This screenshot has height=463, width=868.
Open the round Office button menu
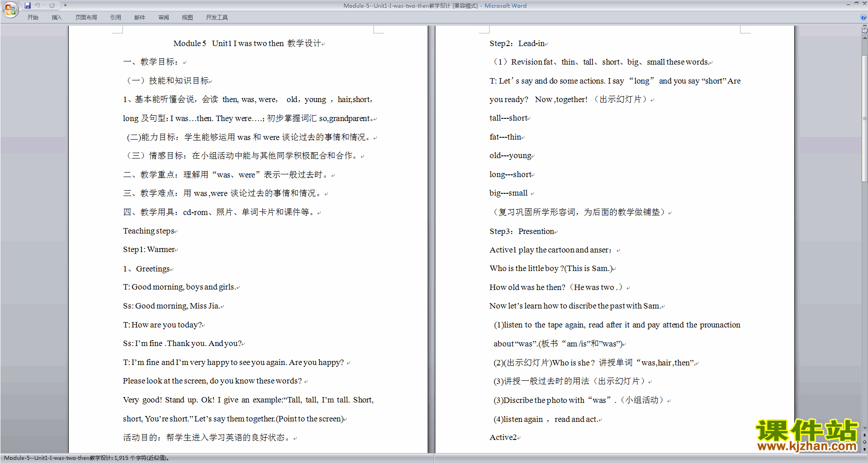point(10,9)
